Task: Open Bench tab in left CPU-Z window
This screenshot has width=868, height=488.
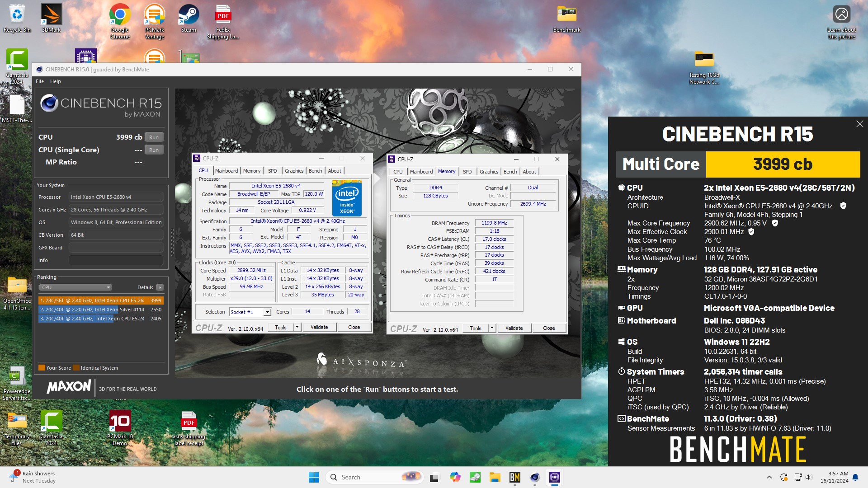Action: tap(316, 171)
